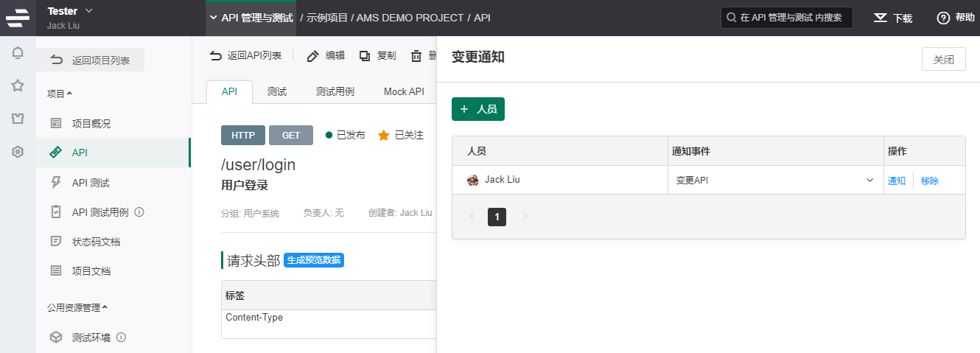Viewport: 980px width, 353px height.
Task: Switch to the 测试用例 tab
Action: [335, 92]
